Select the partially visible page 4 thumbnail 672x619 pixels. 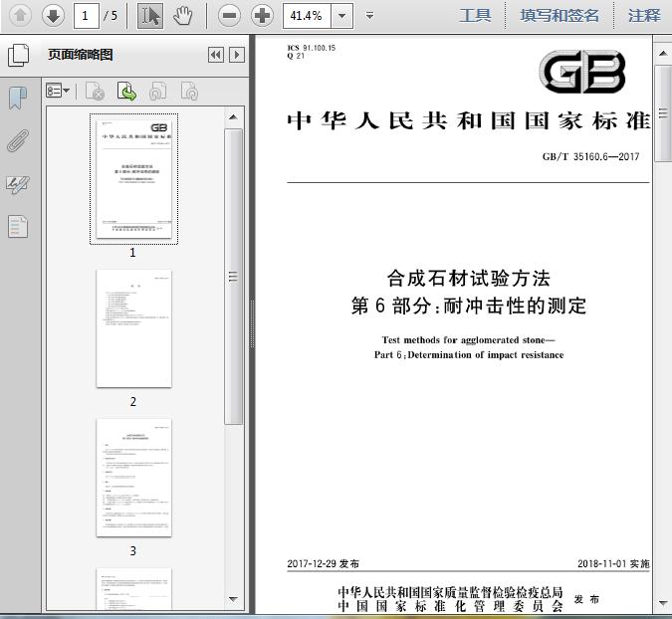(x=133, y=588)
